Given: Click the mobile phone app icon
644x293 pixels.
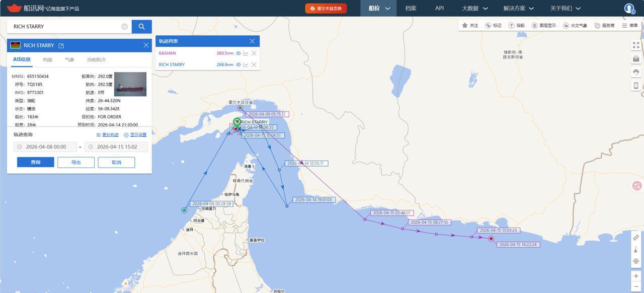Looking at the screenshot, I should [636, 86].
